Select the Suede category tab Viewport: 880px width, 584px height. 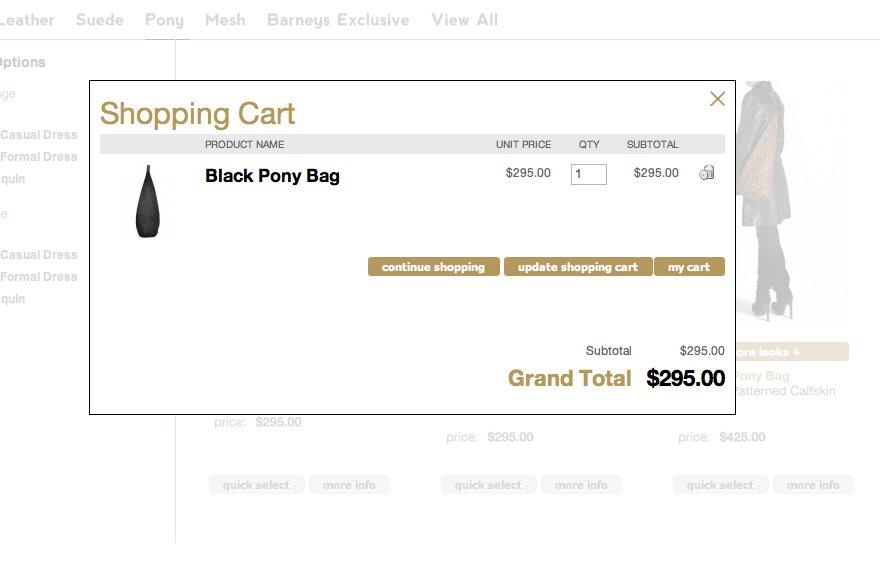pyautogui.click(x=100, y=20)
